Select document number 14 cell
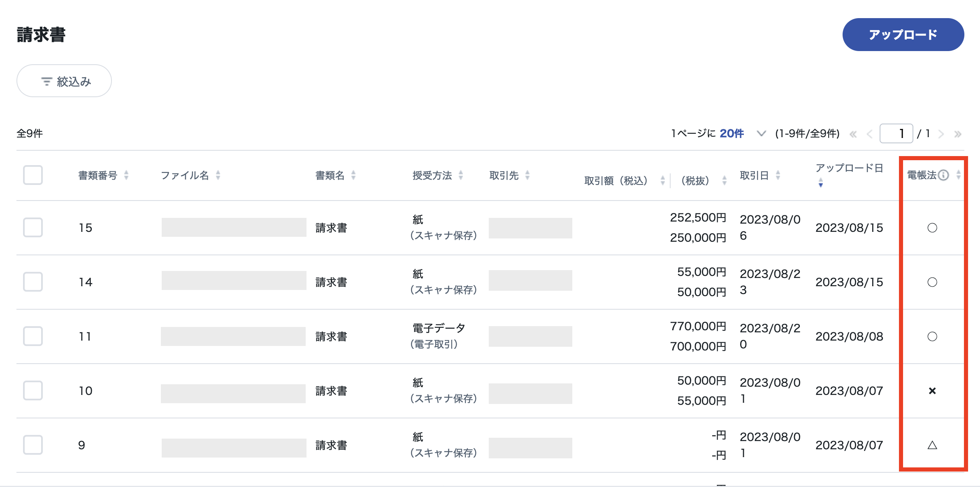Screen dimensions: 980x495 click(x=86, y=282)
